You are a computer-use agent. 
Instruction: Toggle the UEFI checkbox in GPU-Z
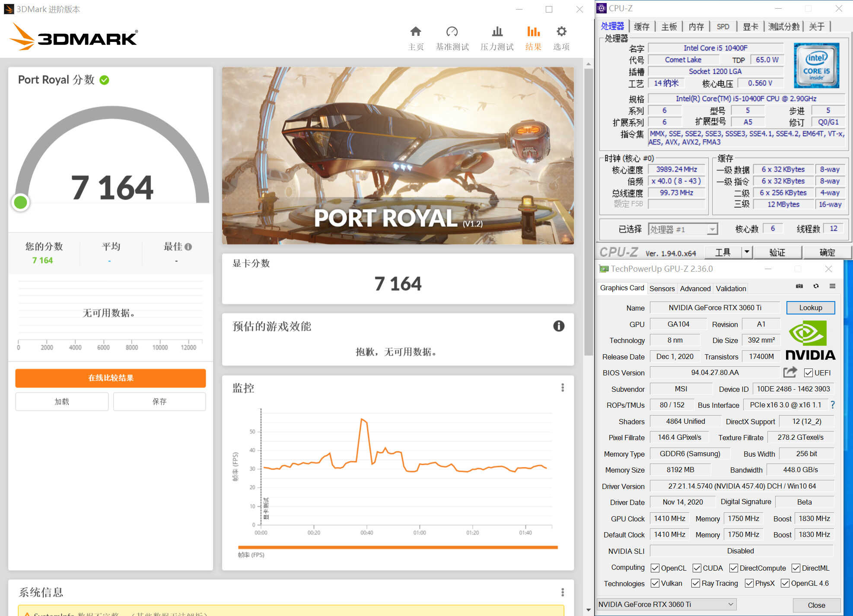(808, 372)
